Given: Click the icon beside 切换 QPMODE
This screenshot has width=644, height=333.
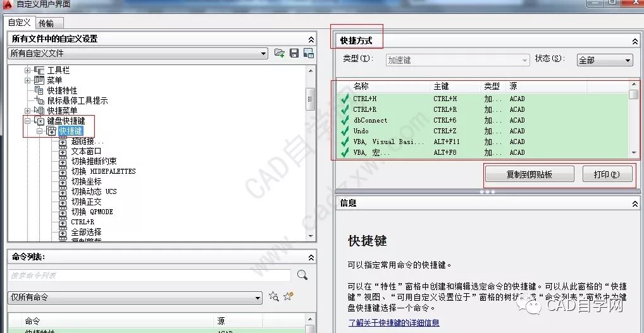Looking at the screenshot, I should tap(63, 212).
